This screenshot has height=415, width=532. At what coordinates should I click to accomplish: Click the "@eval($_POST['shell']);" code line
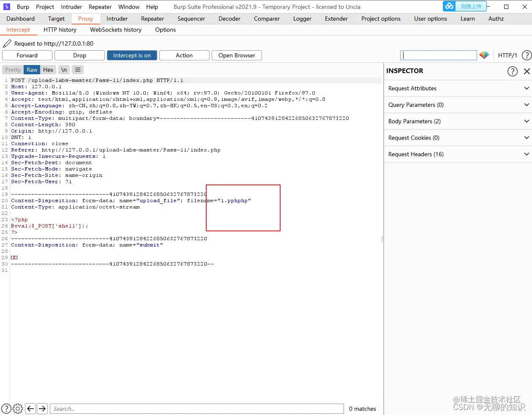click(50, 226)
